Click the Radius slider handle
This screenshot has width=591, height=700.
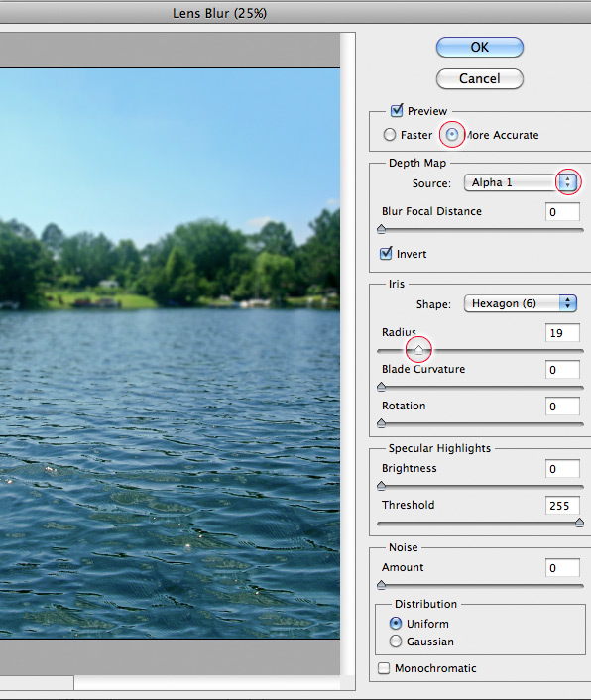point(418,350)
